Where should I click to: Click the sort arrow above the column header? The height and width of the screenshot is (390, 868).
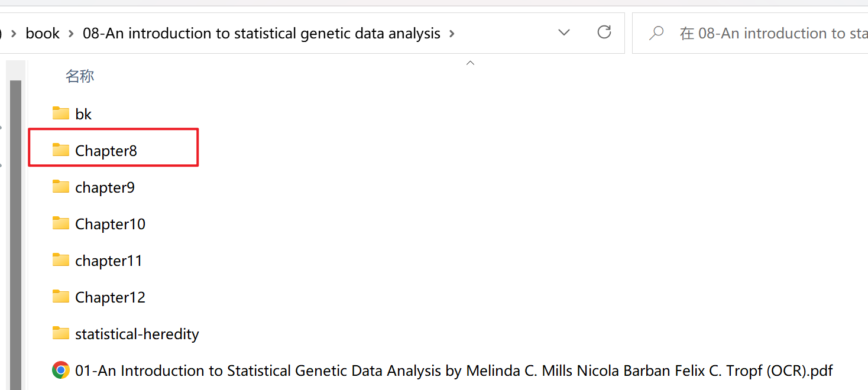[x=471, y=63]
